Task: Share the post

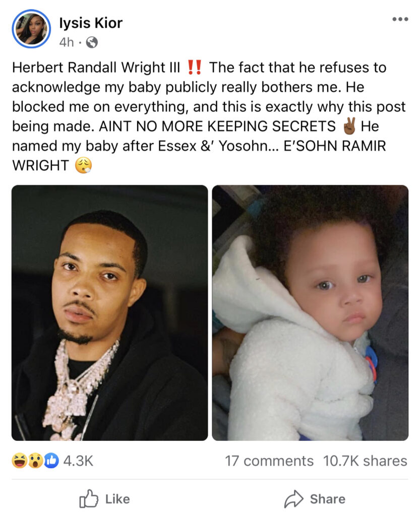Action: click(315, 499)
